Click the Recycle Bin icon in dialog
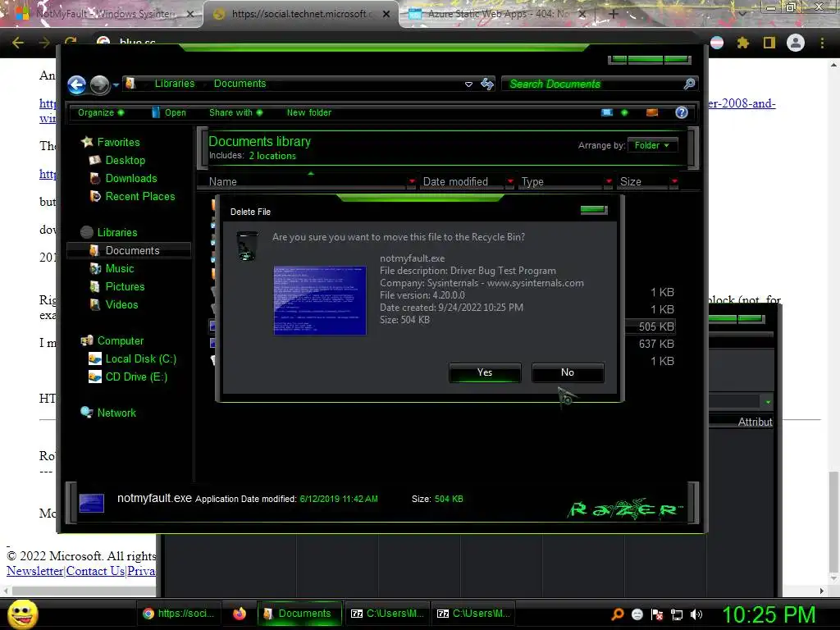 (247, 246)
